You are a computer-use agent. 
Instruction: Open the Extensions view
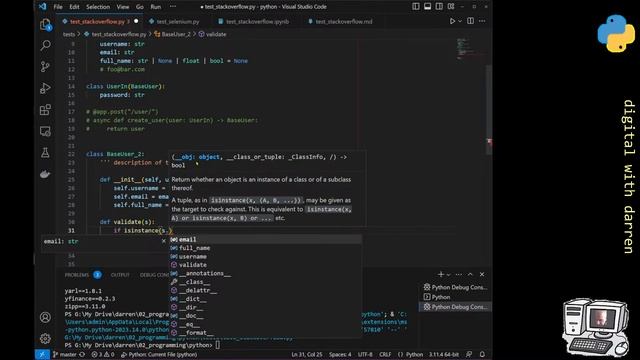click(x=45, y=109)
